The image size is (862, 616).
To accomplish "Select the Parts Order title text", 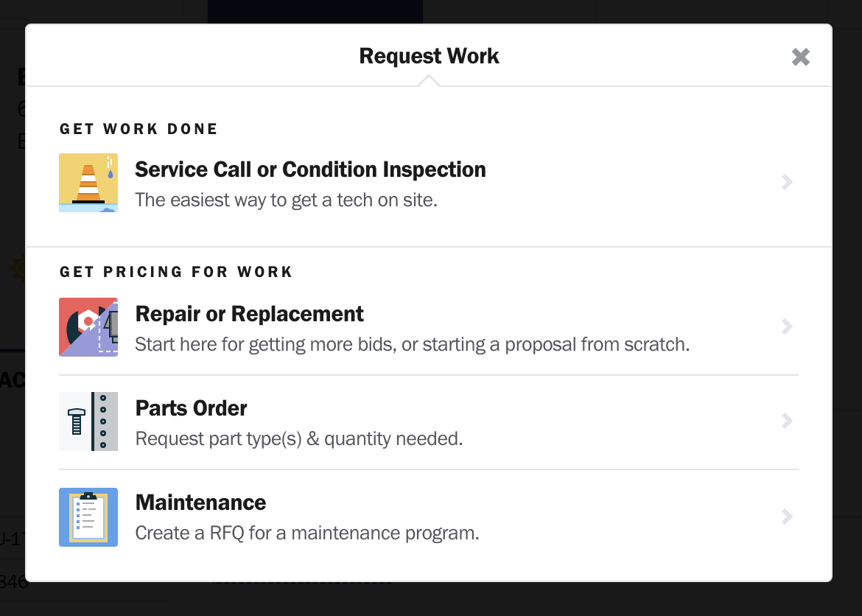I will pos(192,408).
